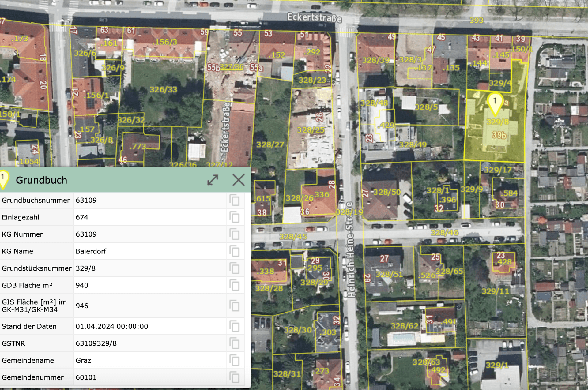Copy the Gemeindename Graz
The height and width of the screenshot is (390, 588).
click(x=235, y=360)
